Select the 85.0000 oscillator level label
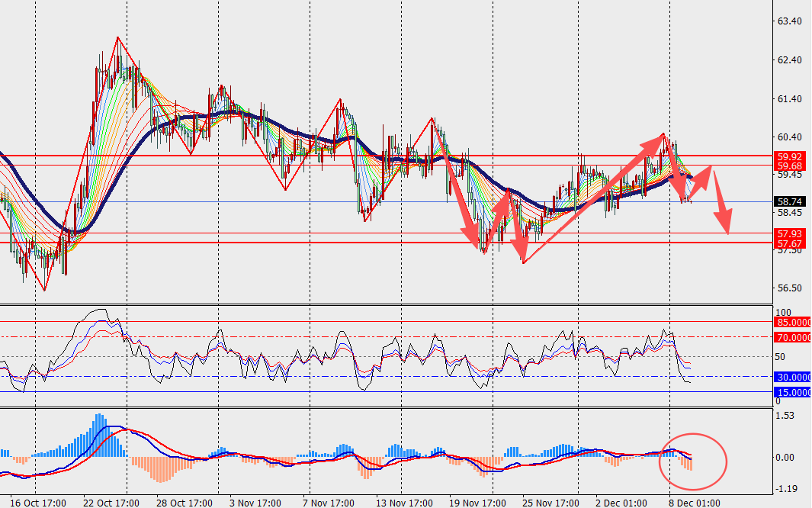812x508 pixels. pos(793,322)
